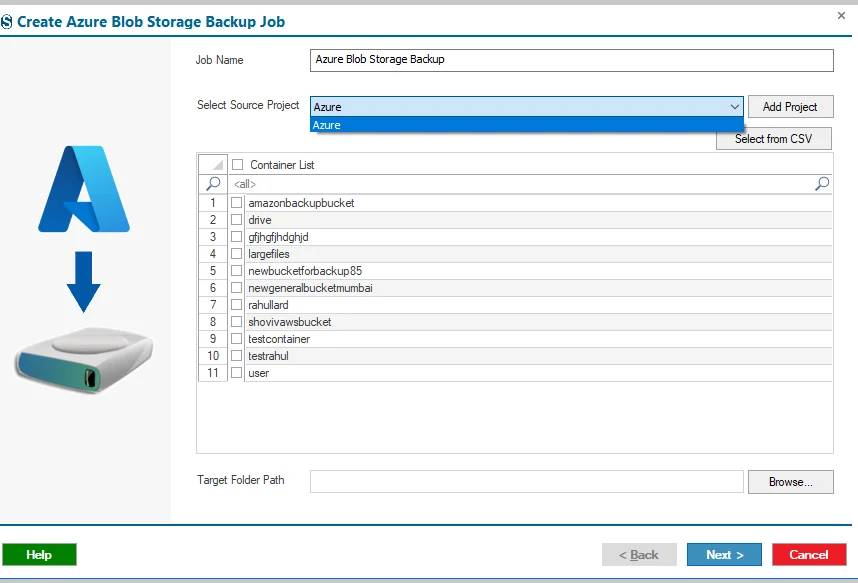Click the select-all corner triangle of grid

coord(218,165)
